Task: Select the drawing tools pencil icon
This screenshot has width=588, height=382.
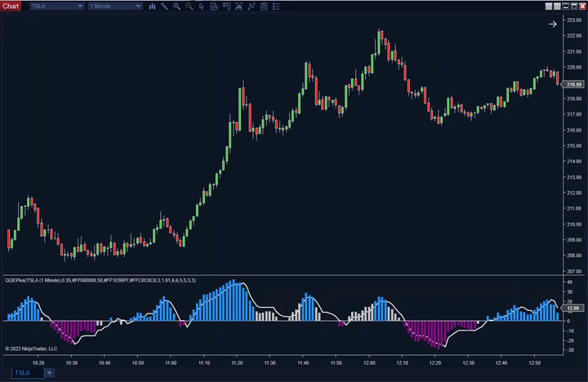Action: 165,6
